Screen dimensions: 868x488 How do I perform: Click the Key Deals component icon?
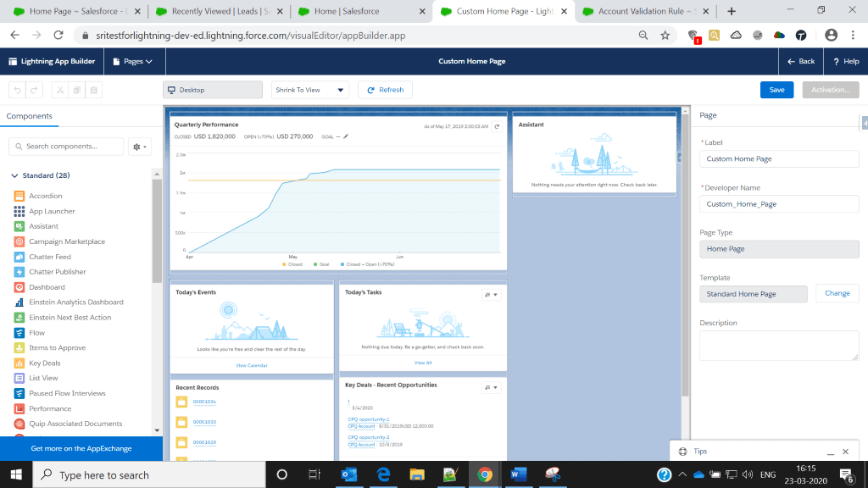(19, 363)
